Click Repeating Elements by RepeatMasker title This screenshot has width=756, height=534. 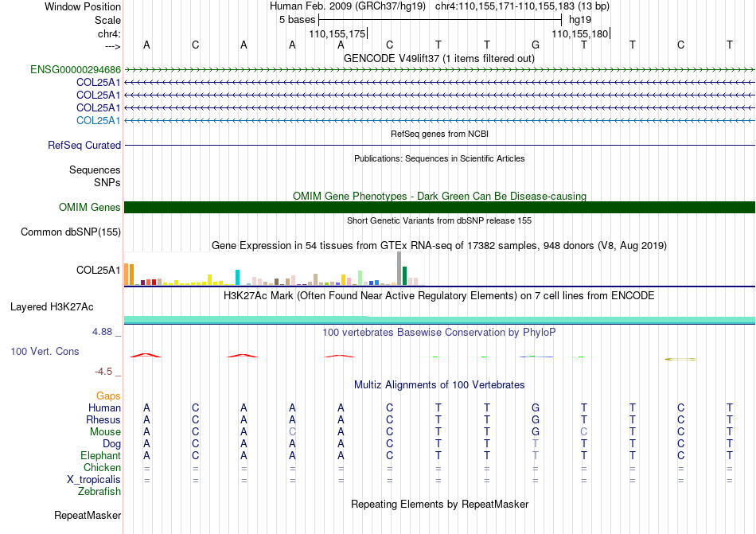pyautogui.click(x=439, y=504)
